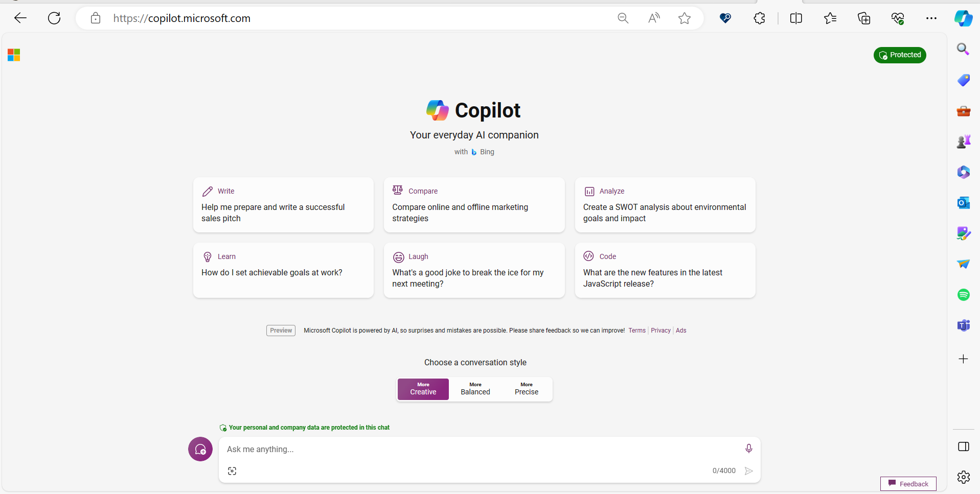
Task: Select the More Balanced conversation style
Action: click(475, 389)
